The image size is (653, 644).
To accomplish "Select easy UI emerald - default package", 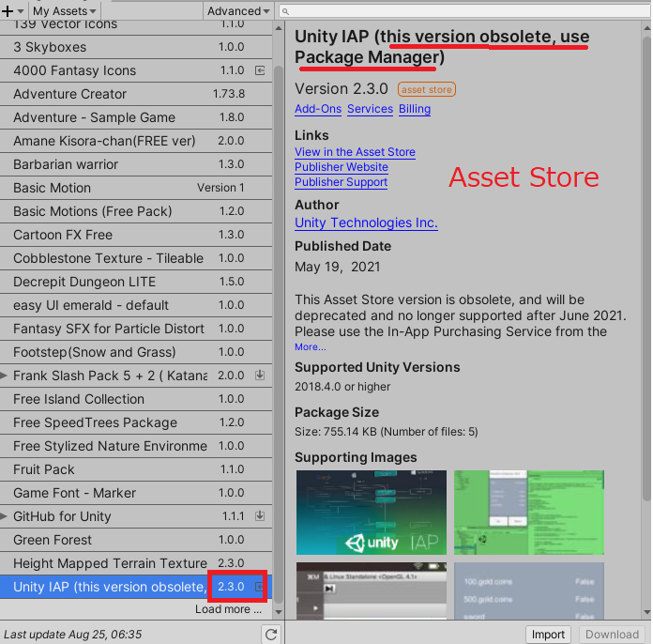I will [136, 305].
